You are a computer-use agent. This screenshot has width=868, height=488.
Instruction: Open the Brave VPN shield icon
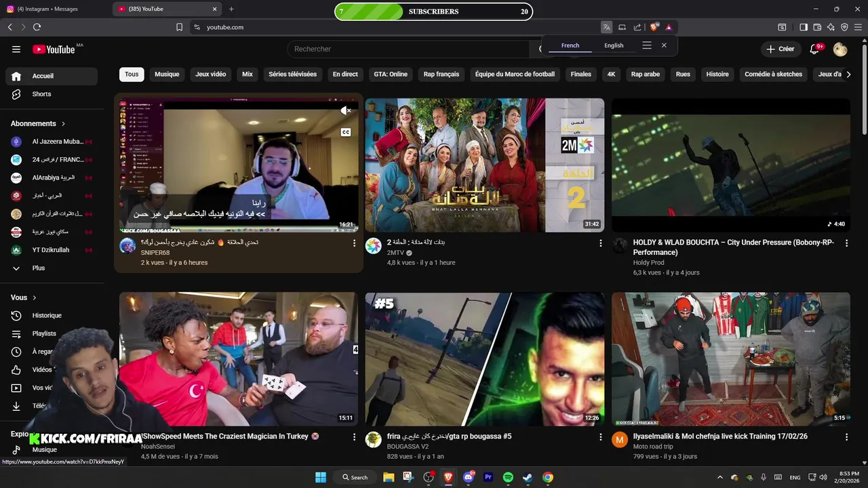(844, 27)
